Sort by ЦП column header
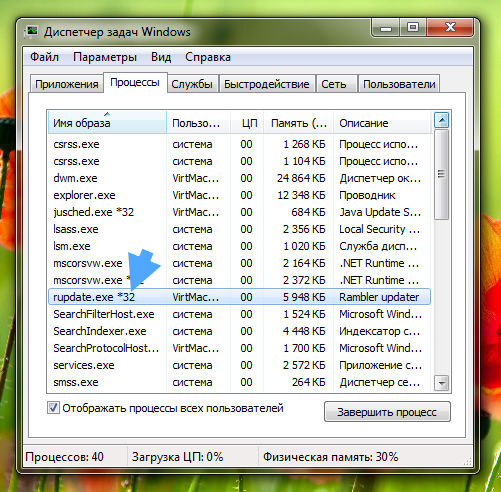501x492 pixels. pyautogui.click(x=247, y=123)
